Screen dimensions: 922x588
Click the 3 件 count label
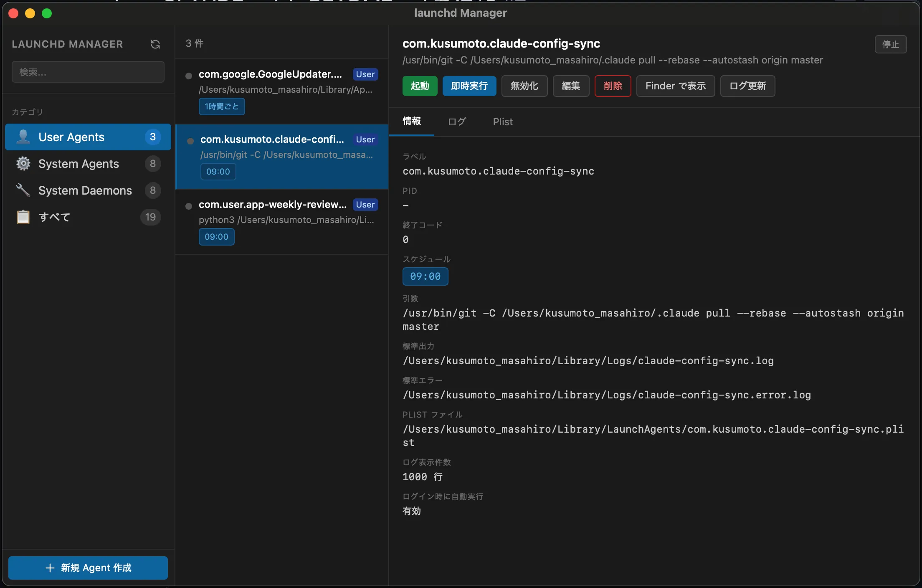point(195,43)
